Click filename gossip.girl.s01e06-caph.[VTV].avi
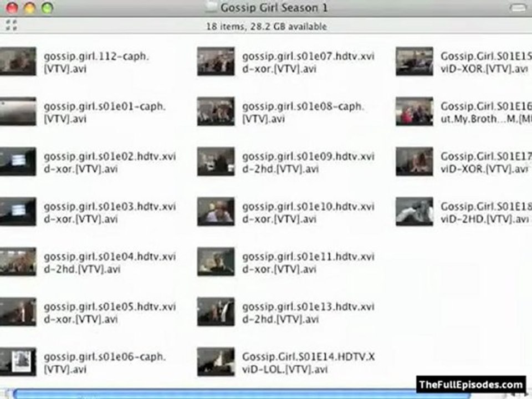This screenshot has width=532, height=399. point(105,362)
